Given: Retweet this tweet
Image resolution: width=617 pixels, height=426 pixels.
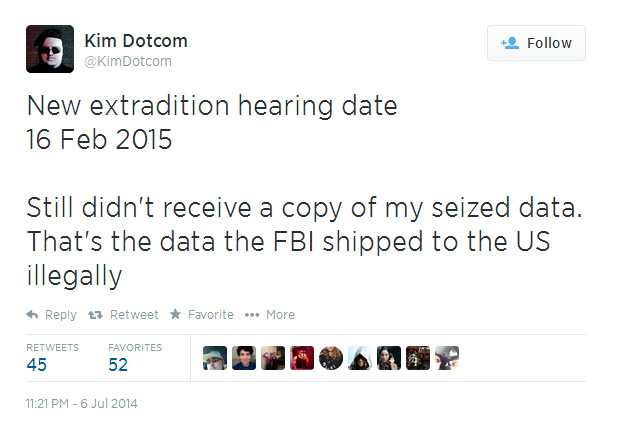Looking at the screenshot, I should [x=124, y=314].
